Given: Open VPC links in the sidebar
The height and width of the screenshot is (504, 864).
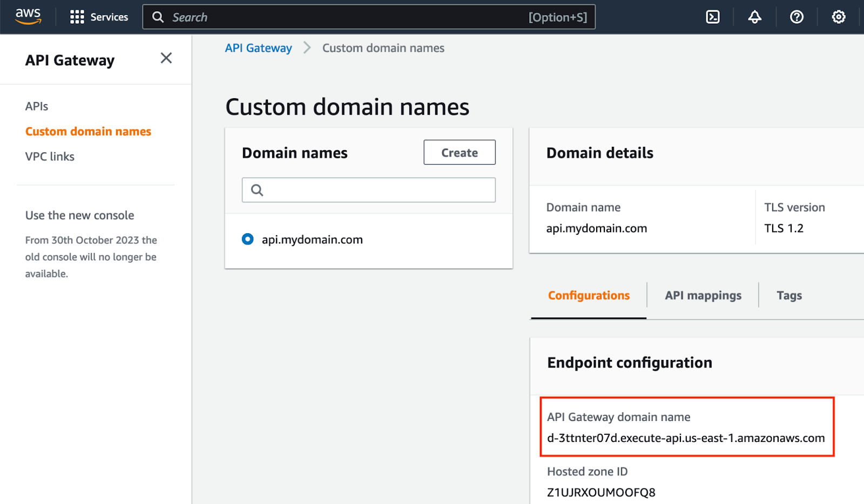Looking at the screenshot, I should tap(50, 156).
